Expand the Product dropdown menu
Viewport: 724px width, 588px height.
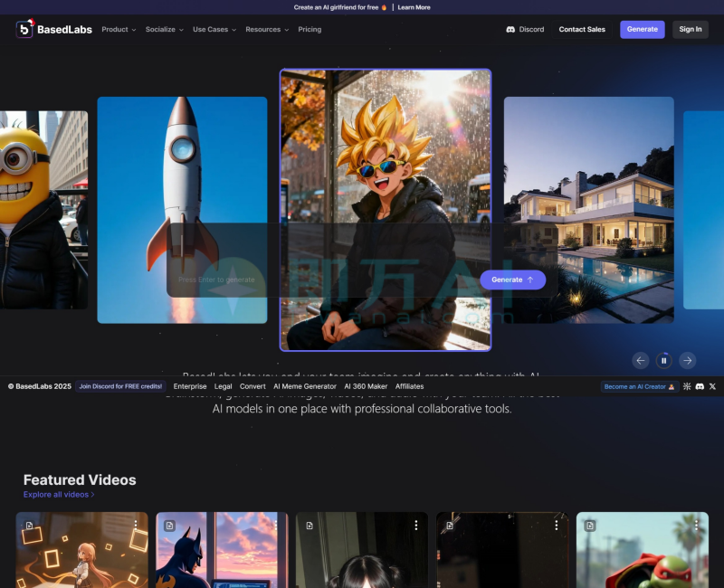119,29
